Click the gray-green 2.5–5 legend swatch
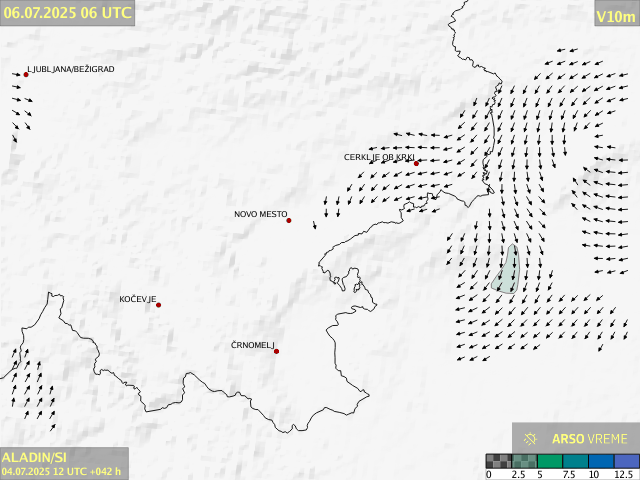The height and width of the screenshot is (480, 640). coord(524,461)
